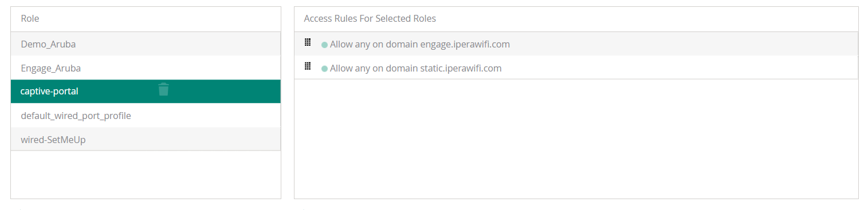This screenshot has width=868, height=210.
Task: Click empty space below the wired-SetMeUp role
Action: tap(146, 175)
